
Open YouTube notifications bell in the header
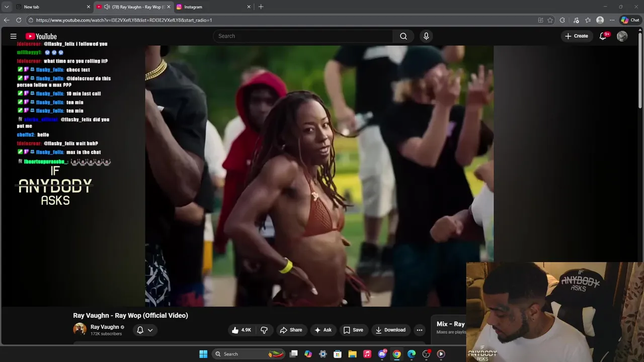pyautogui.click(x=604, y=36)
